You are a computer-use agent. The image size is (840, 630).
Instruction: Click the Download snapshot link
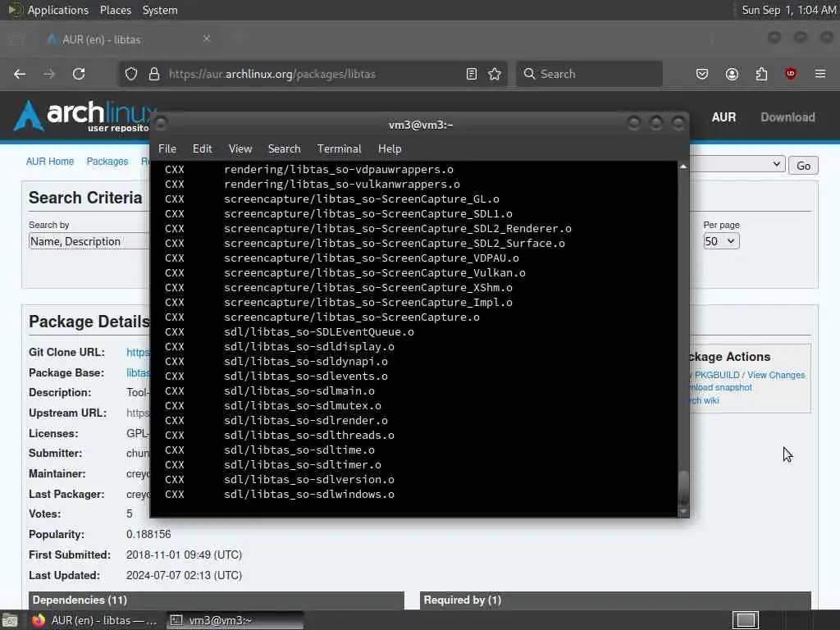click(x=720, y=387)
